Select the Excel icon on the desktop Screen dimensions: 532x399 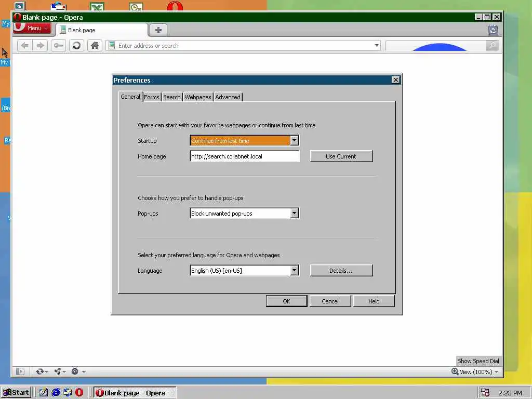(97, 6)
